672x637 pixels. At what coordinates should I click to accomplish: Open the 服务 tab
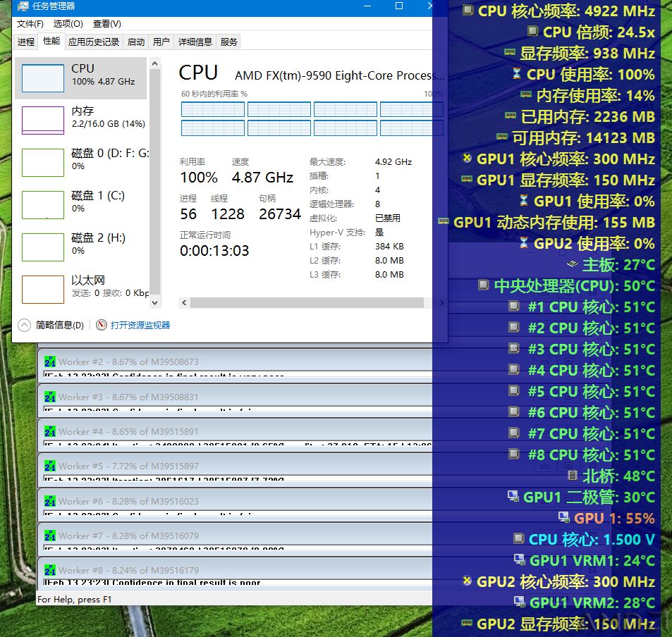[228, 42]
